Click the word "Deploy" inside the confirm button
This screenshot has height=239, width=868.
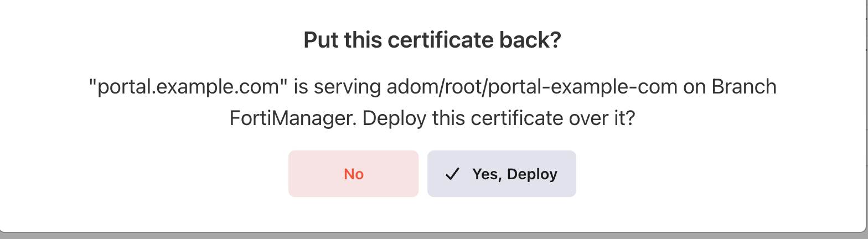(532, 174)
